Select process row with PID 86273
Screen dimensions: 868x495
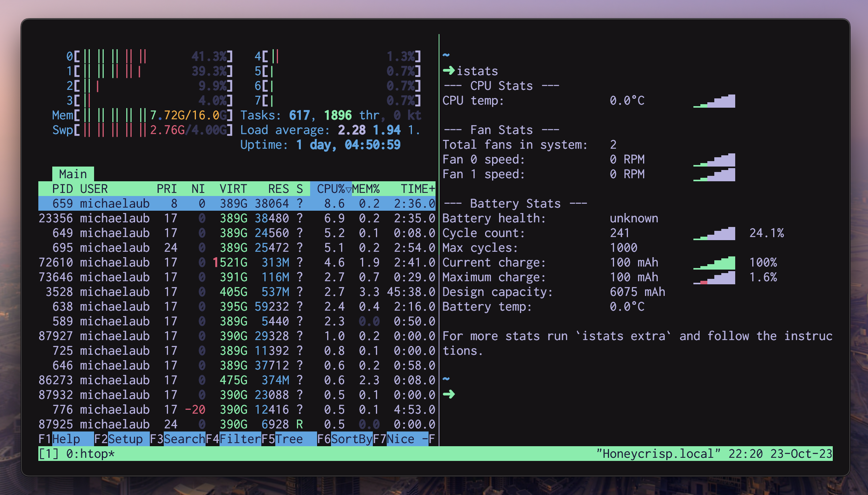point(237,380)
